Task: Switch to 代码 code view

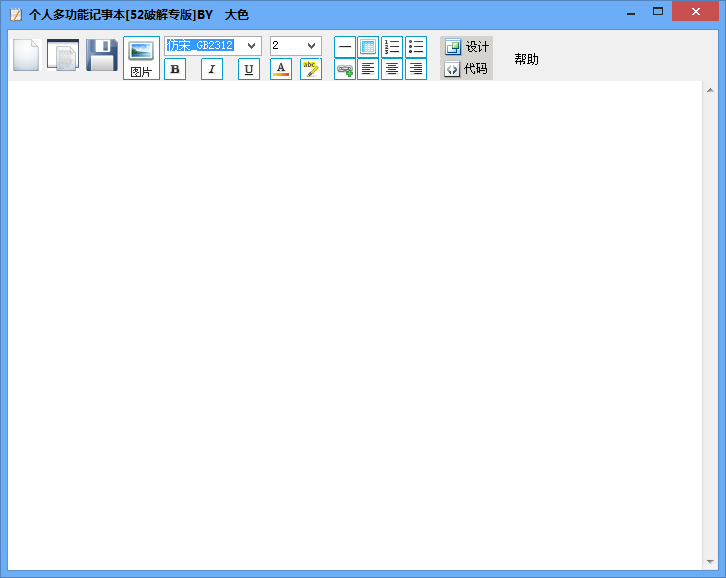Action: [x=466, y=69]
